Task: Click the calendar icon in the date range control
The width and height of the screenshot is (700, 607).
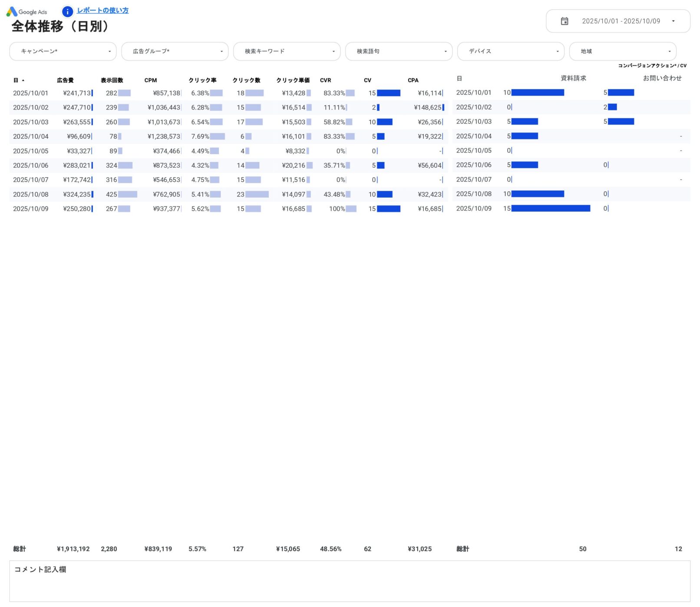Action: point(565,21)
